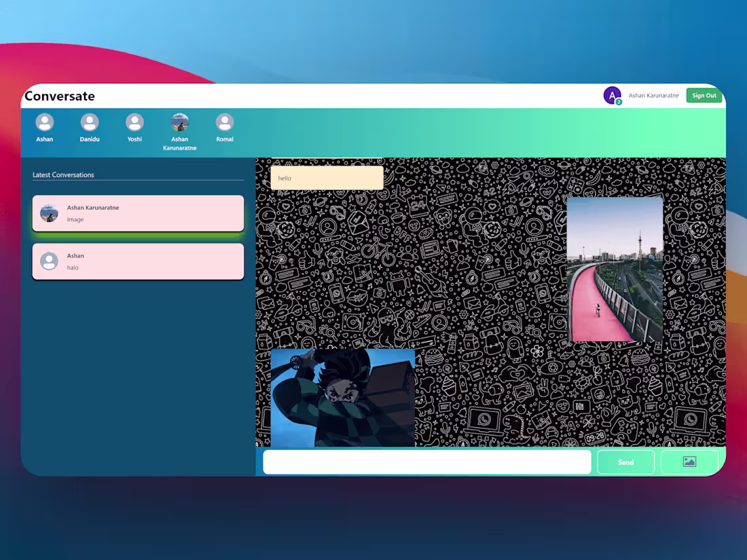Click the purple 'A' profile avatar in header
747x560 pixels.
pos(612,95)
